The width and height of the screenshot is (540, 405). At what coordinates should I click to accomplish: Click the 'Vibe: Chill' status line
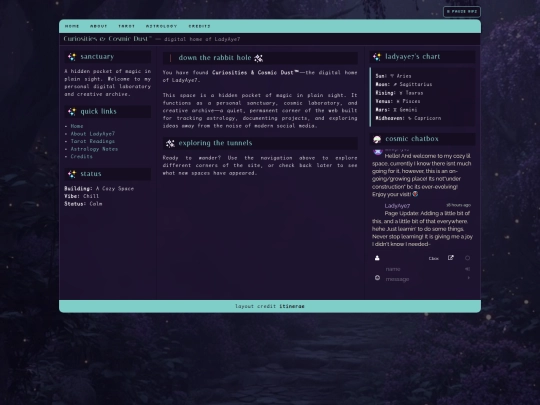click(81, 196)
